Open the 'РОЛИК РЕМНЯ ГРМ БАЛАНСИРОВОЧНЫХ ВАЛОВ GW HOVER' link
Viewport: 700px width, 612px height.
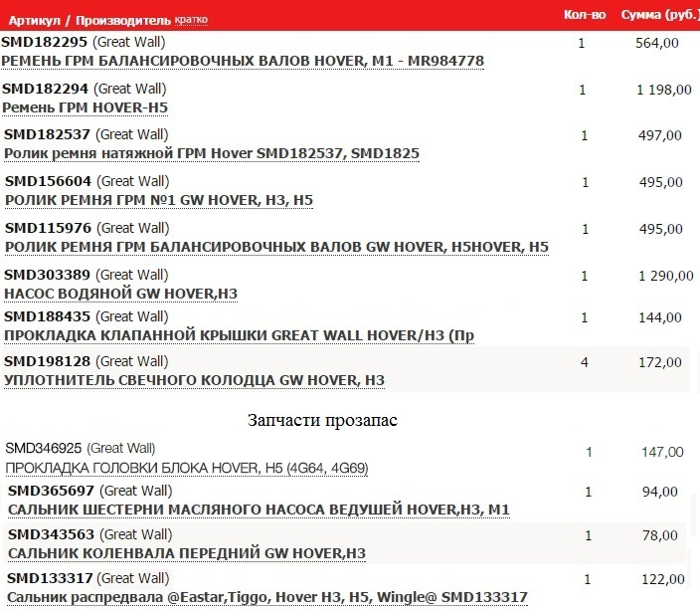click(276, 247)
